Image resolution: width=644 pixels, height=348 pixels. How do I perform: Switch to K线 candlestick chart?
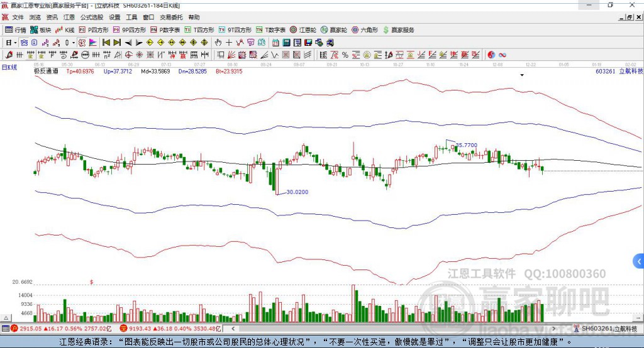pos(65,30)
